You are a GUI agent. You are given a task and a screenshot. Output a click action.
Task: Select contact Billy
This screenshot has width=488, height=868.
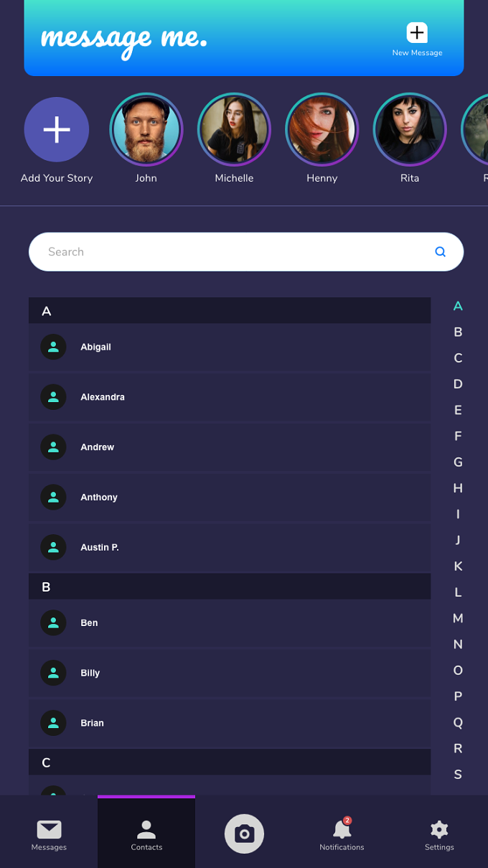pyautogui.click(x=230, y=673)
